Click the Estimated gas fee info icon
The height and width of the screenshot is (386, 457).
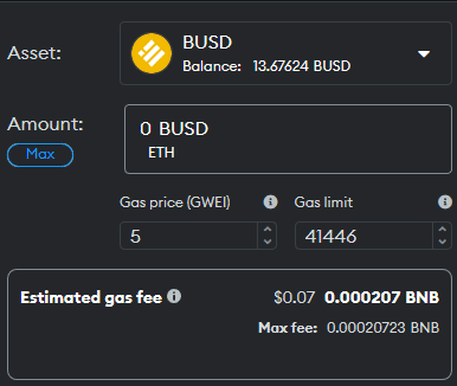174,296
